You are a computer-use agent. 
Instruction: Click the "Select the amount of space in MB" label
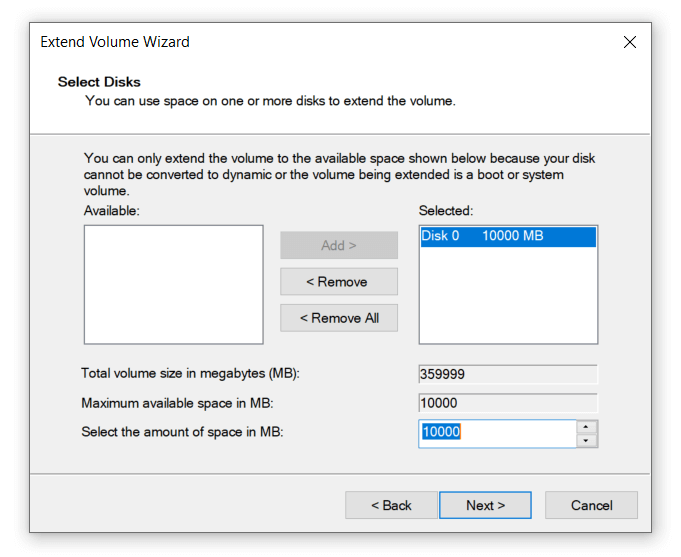click(182, 432)
